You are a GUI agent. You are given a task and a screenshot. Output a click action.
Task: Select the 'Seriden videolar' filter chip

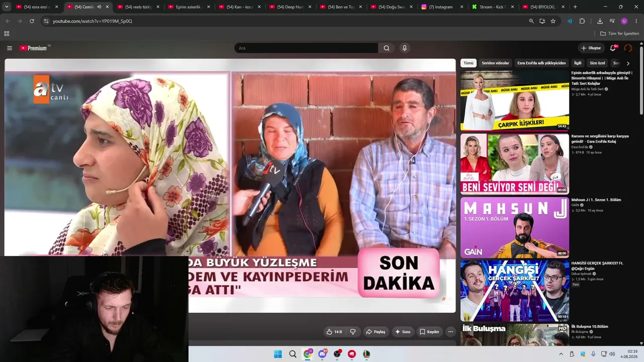pos(496,63)
